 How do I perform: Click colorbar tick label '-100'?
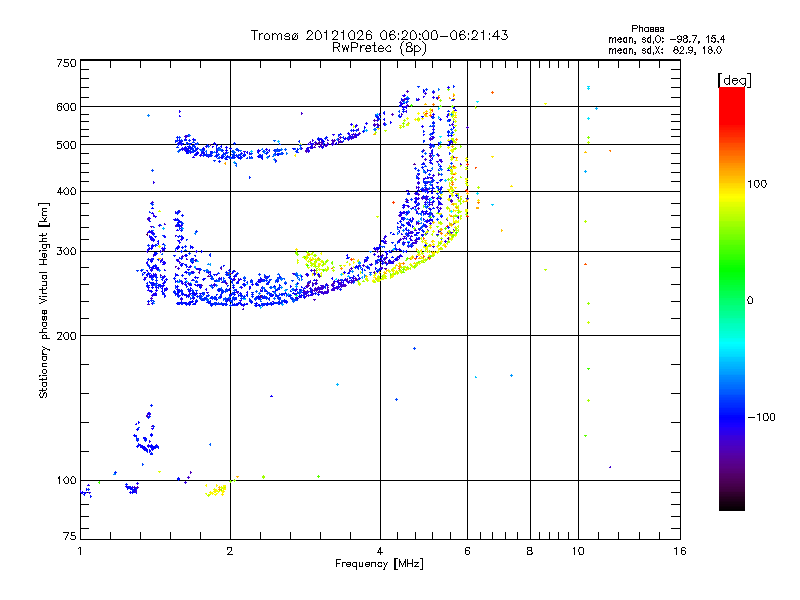pos(761,417)
